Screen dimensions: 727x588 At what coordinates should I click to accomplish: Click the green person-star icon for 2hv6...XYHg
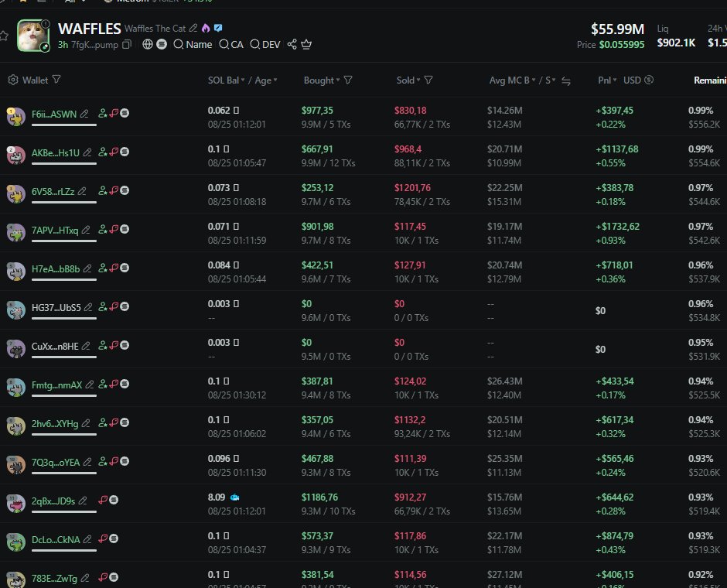pos(102,422)
